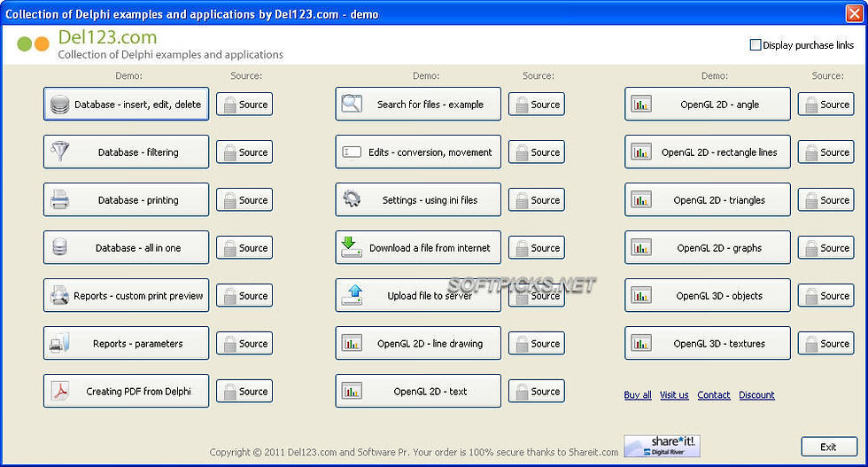The width and height of the screenshot is (868, 467).
Task: Start the Database - all in one demo
Action: pyautogui.click(x=126, y=247)
